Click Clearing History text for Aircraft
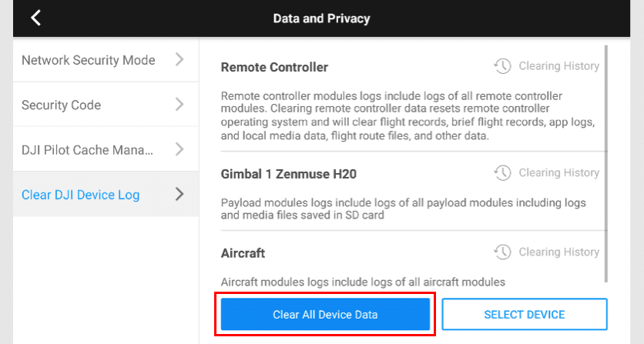 tap(558, 252)
